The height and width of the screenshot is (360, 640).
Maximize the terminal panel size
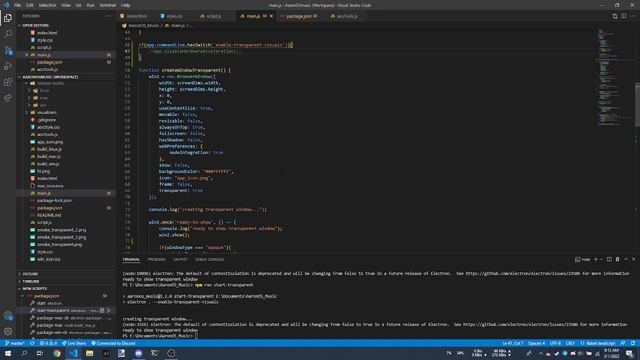point(626,259)
